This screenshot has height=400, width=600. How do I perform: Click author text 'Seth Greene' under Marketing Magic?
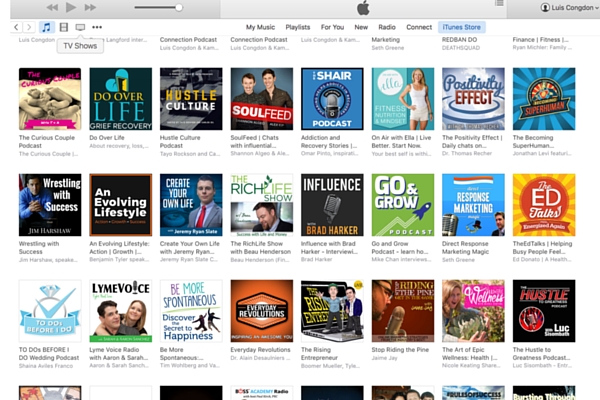(458, 260)
